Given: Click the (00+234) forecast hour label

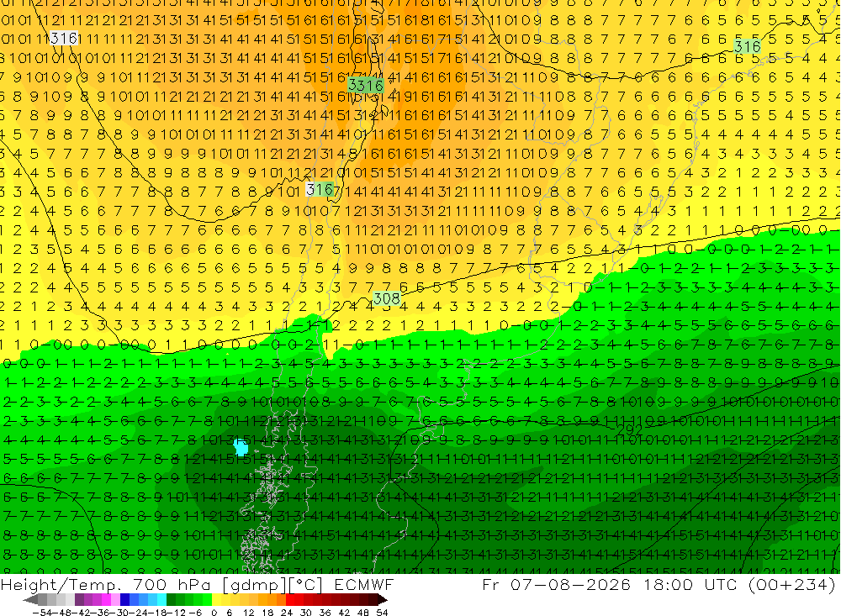Looking at the screenshot, I should click(791, 584).
